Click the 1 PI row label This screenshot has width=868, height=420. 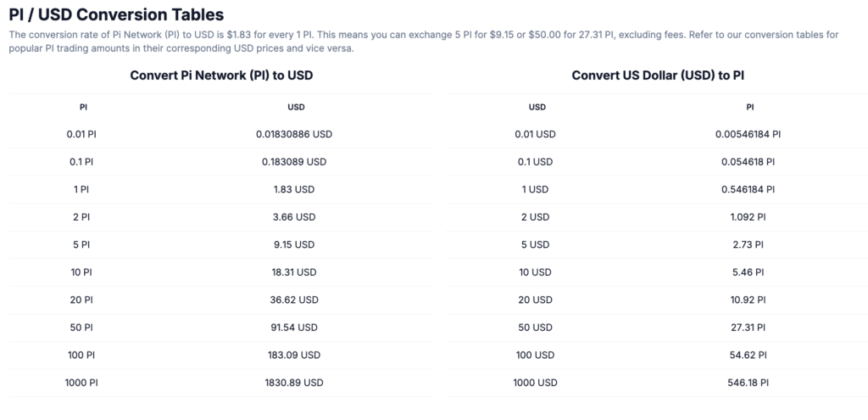pos(81,189)
